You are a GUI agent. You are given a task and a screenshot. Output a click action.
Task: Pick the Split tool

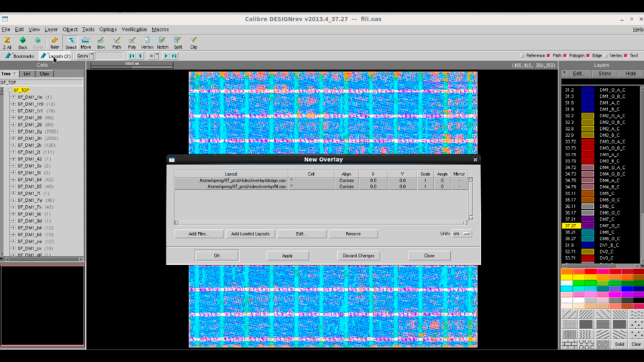click(178, 42)
